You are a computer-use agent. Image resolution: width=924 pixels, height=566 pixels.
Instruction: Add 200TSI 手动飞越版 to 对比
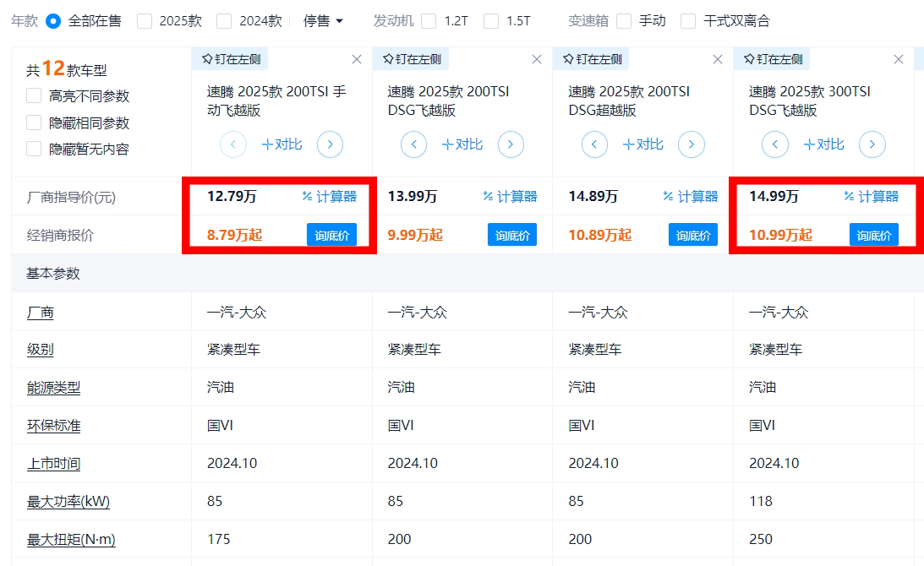(282, 145)
